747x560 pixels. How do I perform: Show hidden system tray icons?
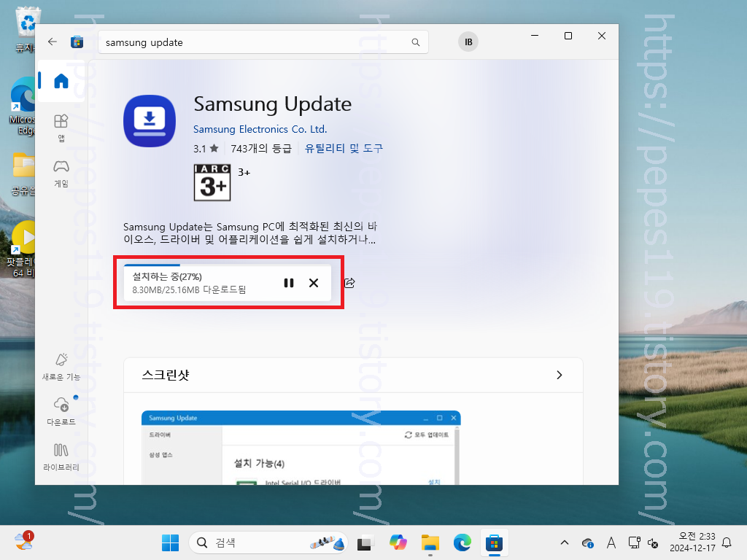[x=565, y=542]
